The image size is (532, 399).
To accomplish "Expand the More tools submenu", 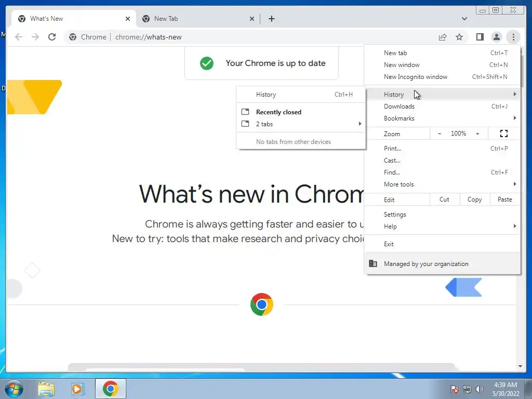I will pos(443,184).
